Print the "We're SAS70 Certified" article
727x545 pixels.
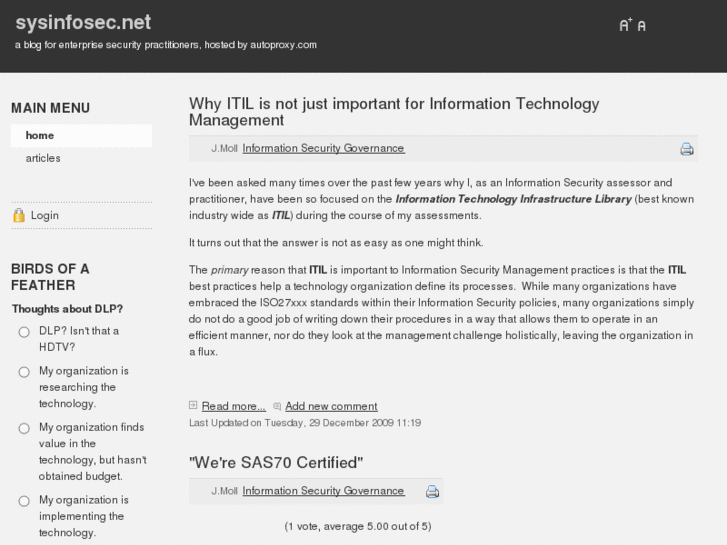(433, 491)
